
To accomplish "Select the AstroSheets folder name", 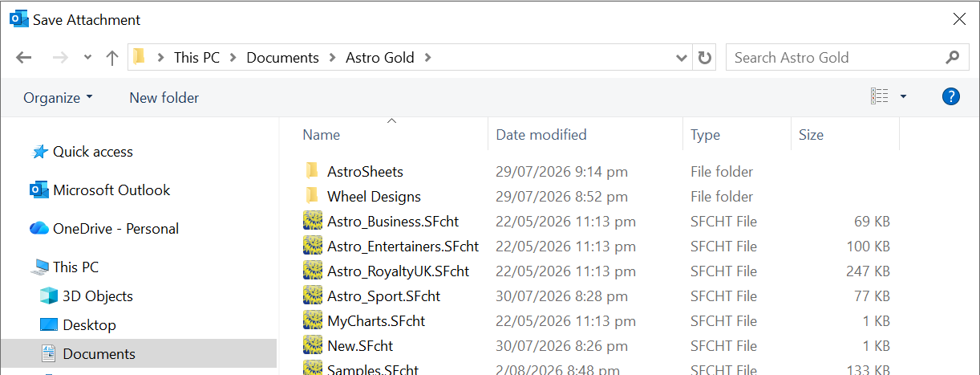I will 365,172.
